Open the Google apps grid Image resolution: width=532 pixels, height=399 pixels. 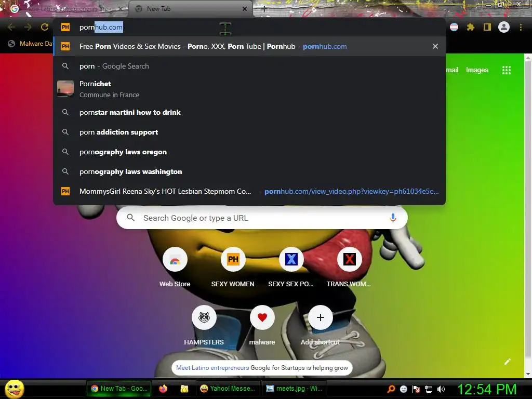pos(507,70)
